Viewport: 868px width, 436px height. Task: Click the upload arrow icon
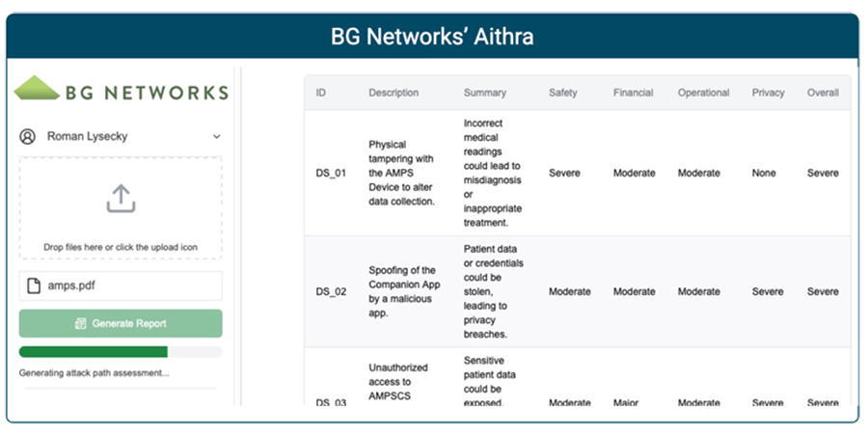tap(121, 199)
